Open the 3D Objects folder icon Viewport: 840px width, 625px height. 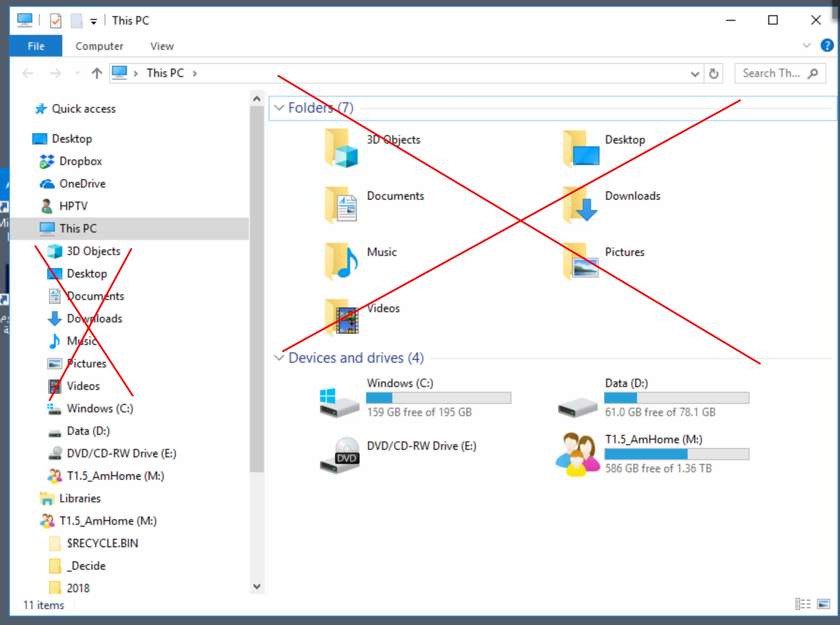pos(341,148)
